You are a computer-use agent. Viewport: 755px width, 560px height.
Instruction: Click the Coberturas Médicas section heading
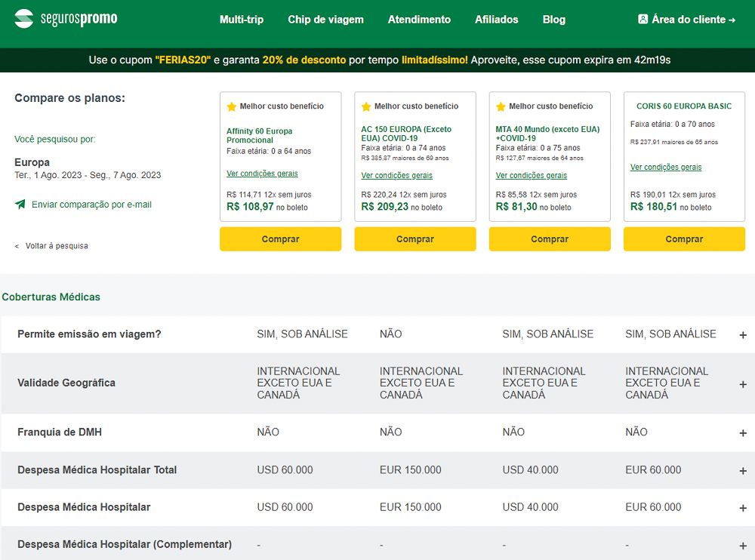(51, 297)
